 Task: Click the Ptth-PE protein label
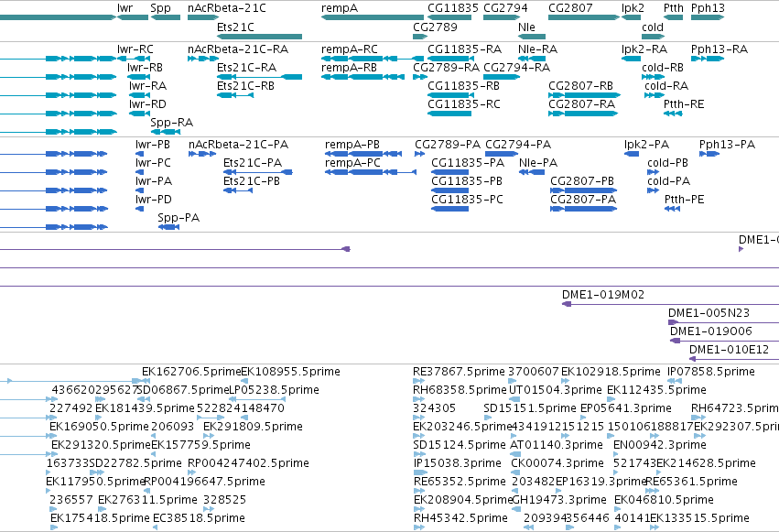coord(685,200)
